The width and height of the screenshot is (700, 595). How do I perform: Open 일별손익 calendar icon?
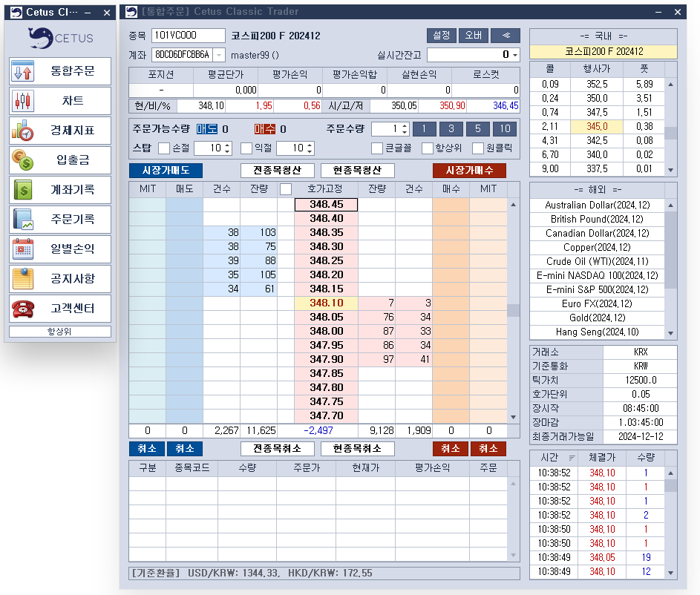coord(23,249)
